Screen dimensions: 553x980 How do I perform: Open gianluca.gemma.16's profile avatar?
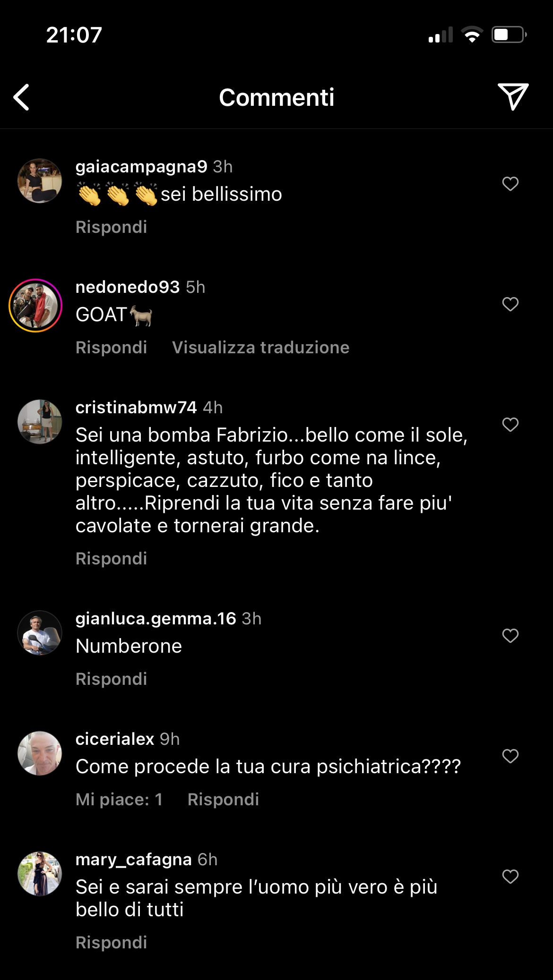pos(40,633)
